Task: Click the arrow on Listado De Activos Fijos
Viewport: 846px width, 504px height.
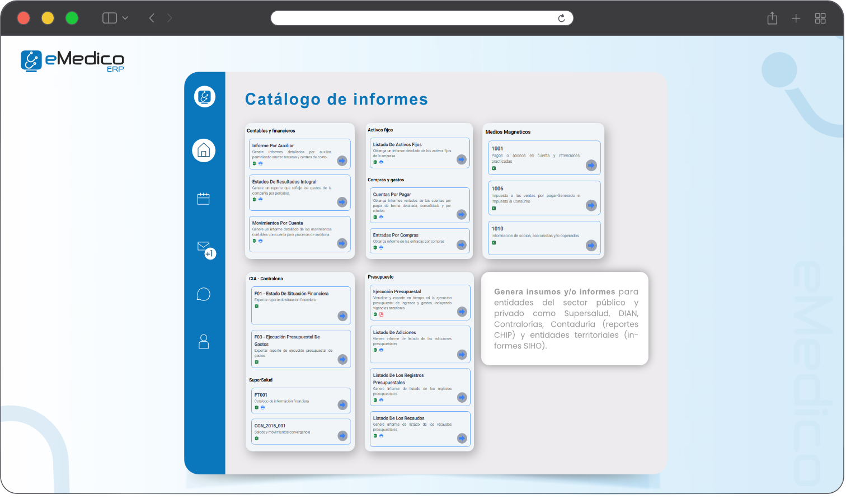Action: tap(462, 159)
